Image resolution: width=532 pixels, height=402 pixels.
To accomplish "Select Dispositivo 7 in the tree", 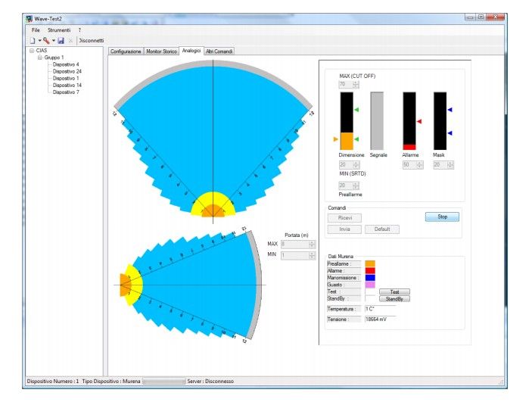I will pos(66,92).
